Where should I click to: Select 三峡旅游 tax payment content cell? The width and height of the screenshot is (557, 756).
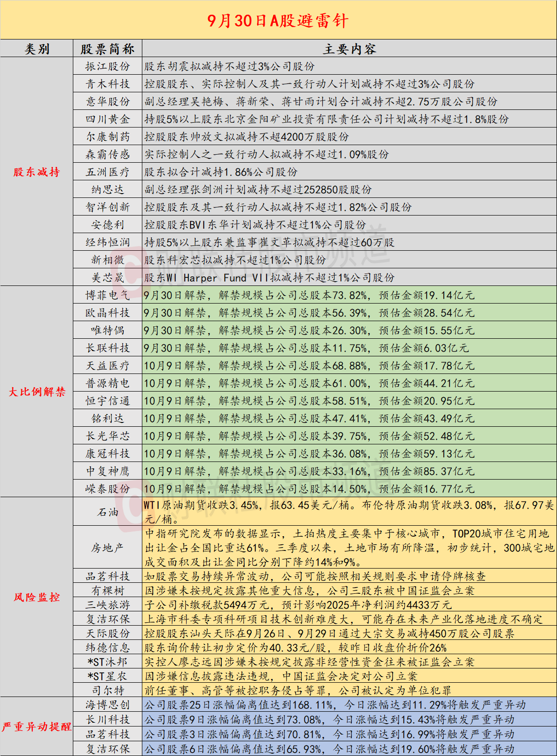[x=349, y=605]
